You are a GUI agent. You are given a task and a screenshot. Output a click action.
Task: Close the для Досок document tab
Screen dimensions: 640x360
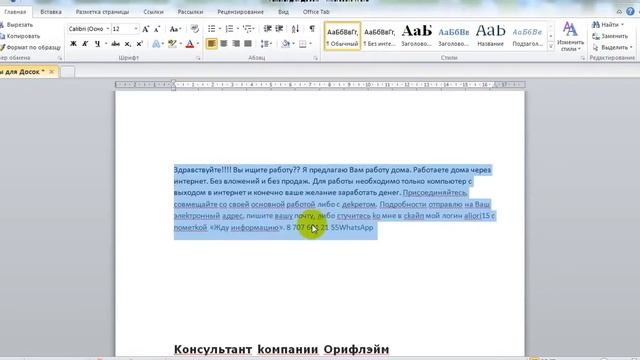click(51, 72)
